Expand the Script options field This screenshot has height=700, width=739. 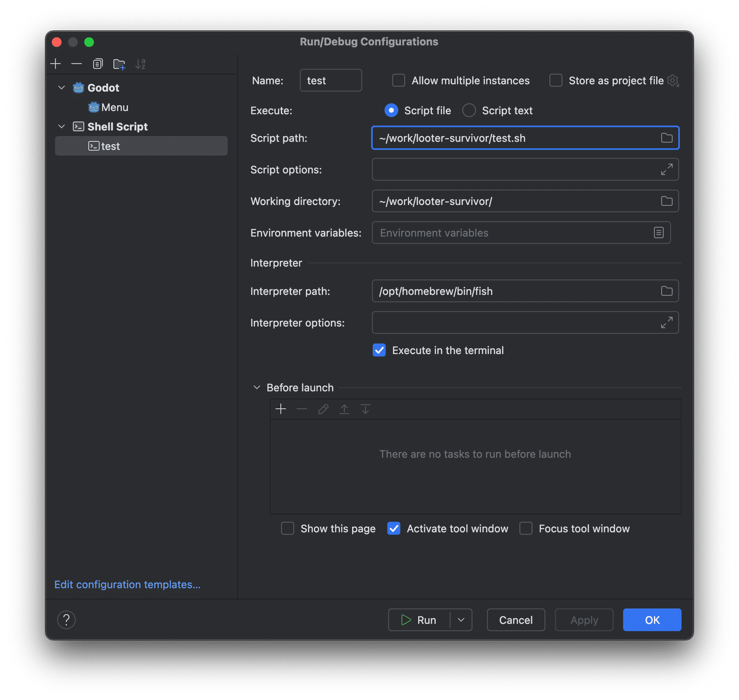tap(666, 169)
